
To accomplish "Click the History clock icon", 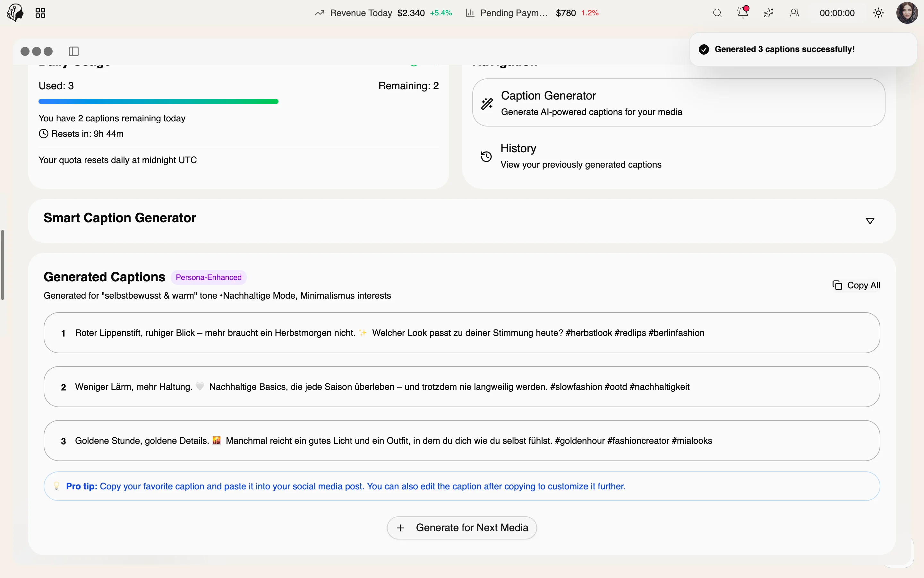I will pyautogui.click(x=486, y=156).
